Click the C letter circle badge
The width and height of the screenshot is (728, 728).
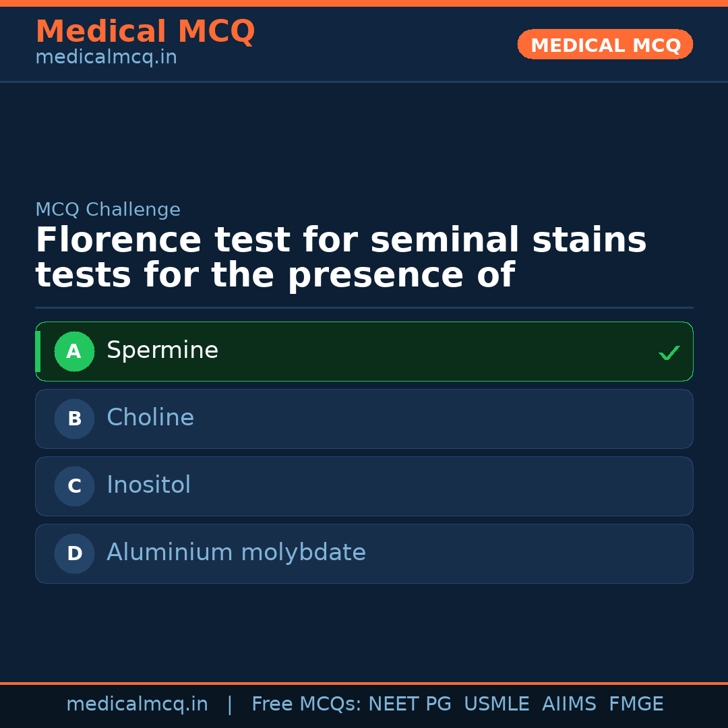click(x=74, y=486)
